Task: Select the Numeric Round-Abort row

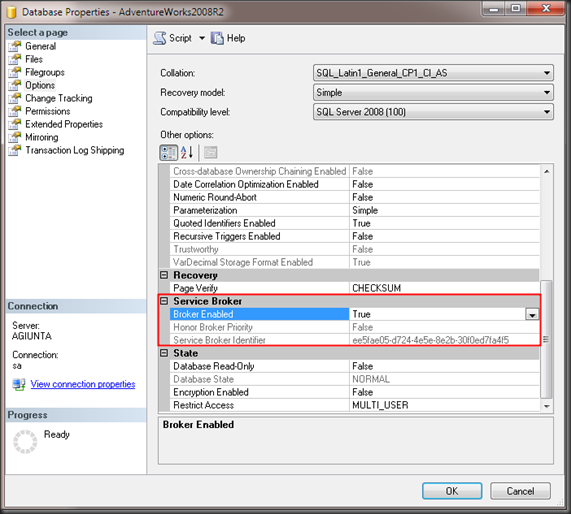Action: [354, 197]
